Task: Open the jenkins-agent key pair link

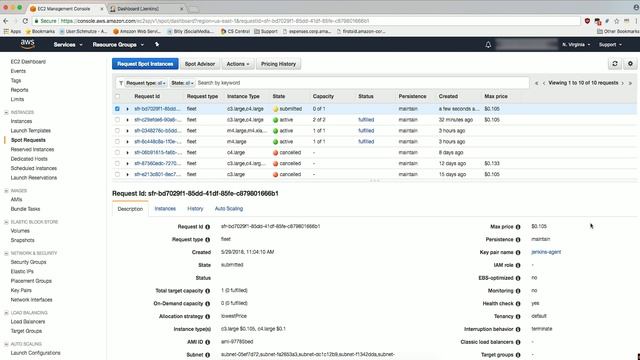Action: pos(546,252)
